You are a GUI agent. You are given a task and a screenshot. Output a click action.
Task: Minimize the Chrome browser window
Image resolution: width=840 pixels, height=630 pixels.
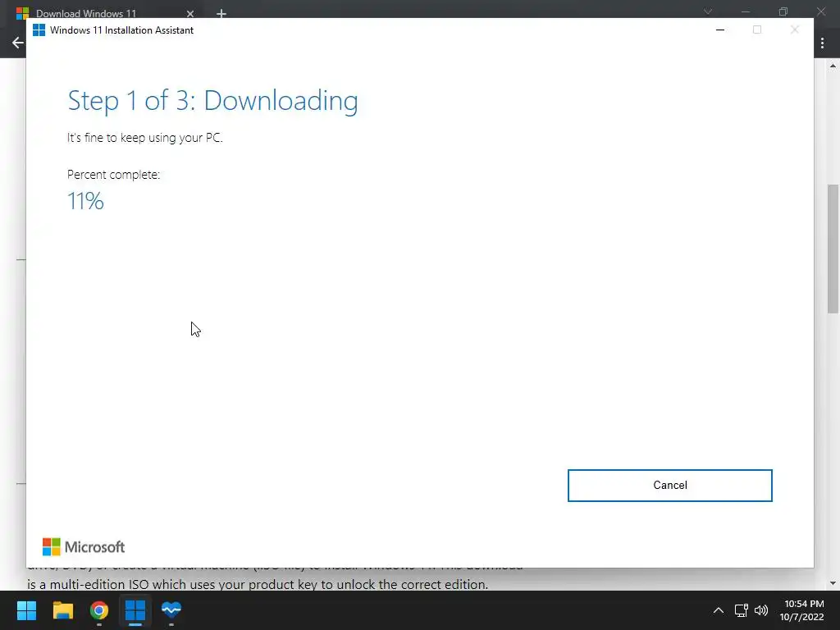[x=745, y=11]
